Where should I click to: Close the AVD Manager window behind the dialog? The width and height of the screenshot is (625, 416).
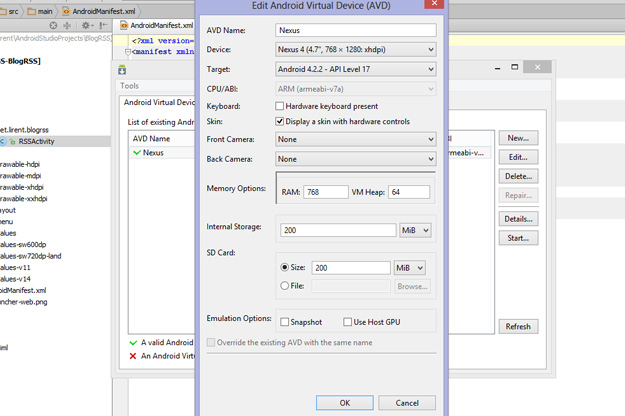click(537, 67)
